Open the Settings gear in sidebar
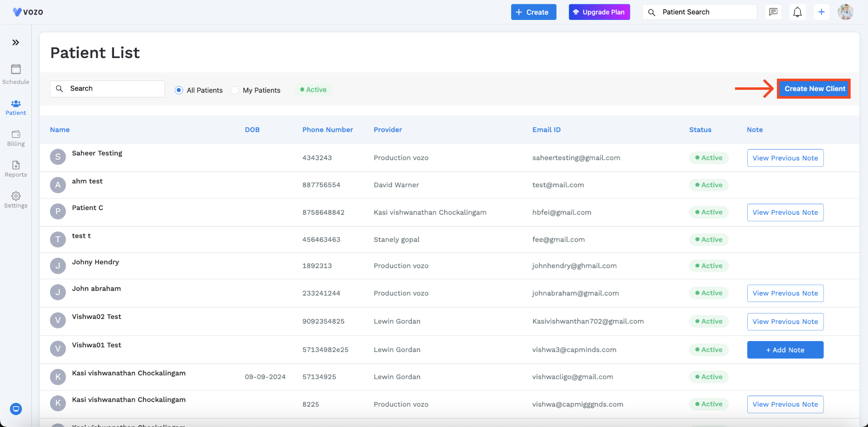Screen dimensions: 868x427 pos(16,200)
